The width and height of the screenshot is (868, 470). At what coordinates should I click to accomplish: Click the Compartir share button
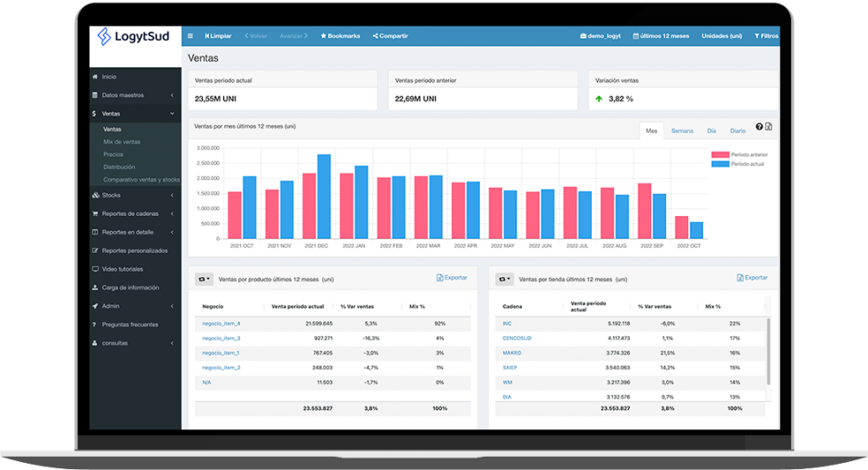point(391,36)
